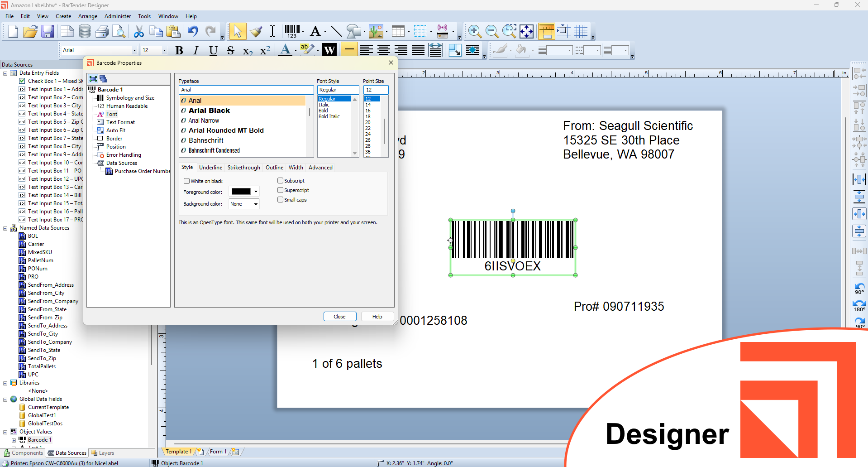Switch to the Form 1 tab
This screenshot has width=868, height=467.
(218, 452)
